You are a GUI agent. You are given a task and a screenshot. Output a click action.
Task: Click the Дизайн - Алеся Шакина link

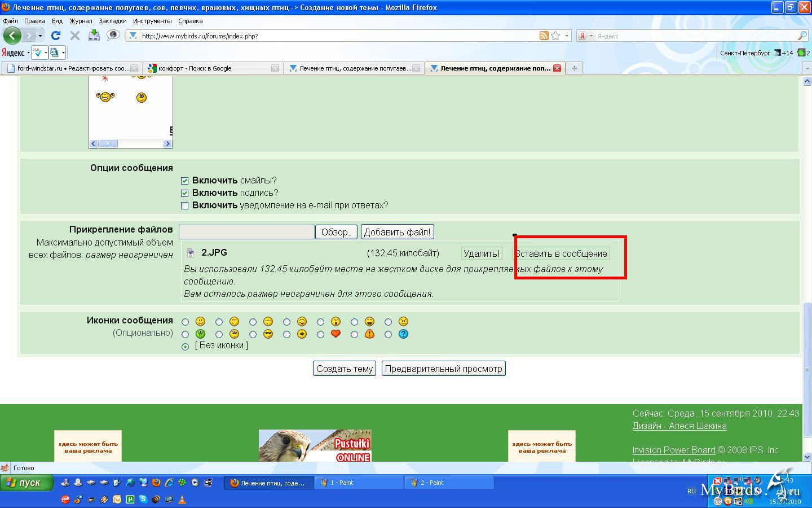point(679,426)
